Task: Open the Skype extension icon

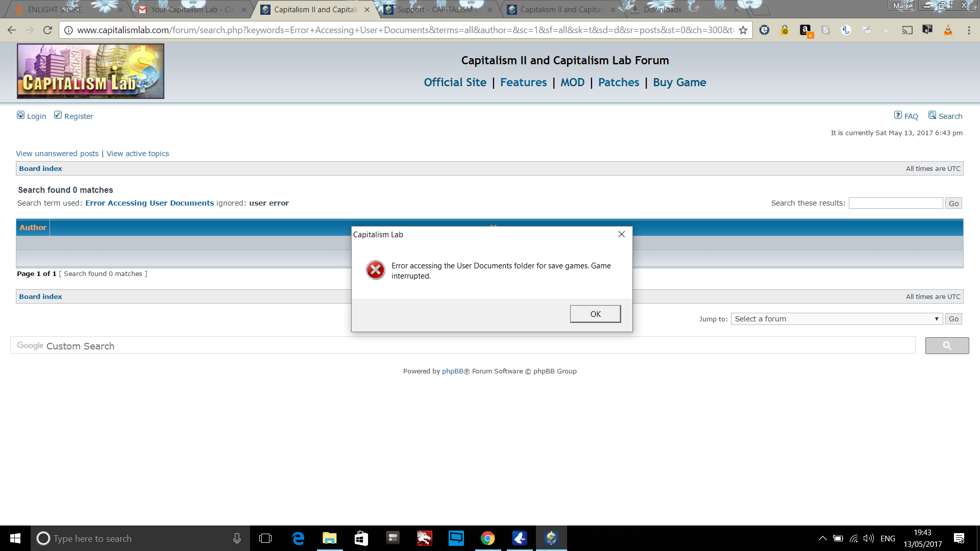Action: (x=825, y=30)
